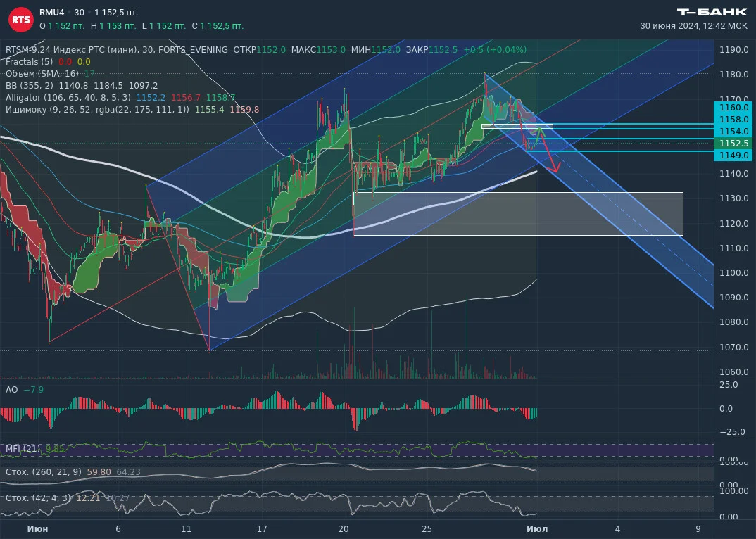Click the 'Июл' month label on time axis
Screen dimensions: 756x539
(x=537, y=529)
